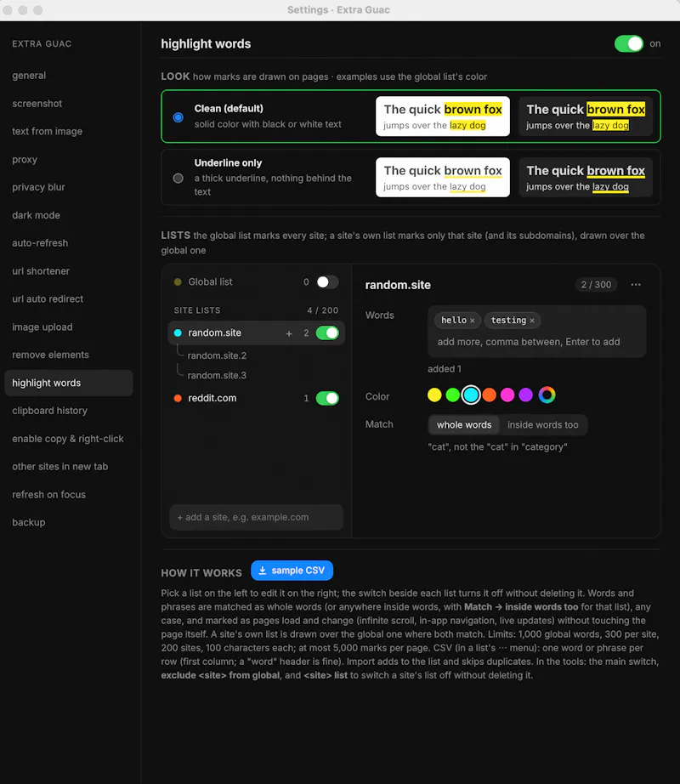The height and width of the screenshot is (784, 680).
Task: Pick the cyan highlight color
Action: click(x=471, y=395)
